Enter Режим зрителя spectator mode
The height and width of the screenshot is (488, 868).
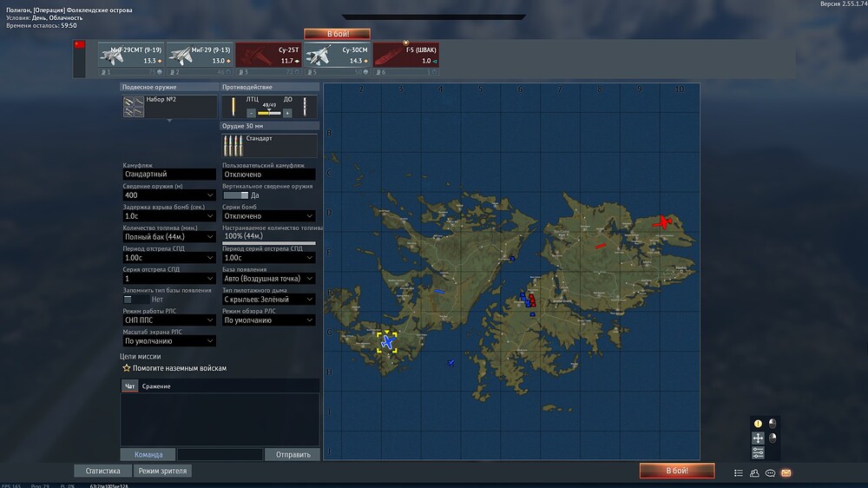click(162, 471)
